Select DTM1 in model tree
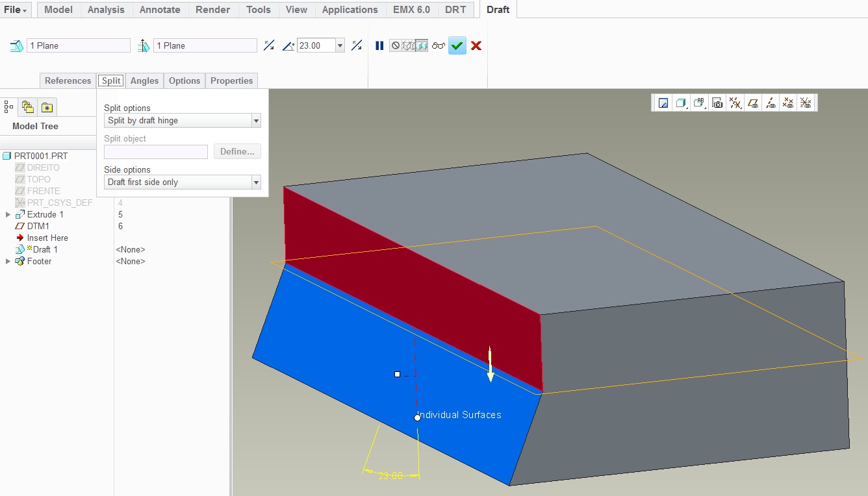This screenshot has width=868, height=496. (x=38, y=226)
